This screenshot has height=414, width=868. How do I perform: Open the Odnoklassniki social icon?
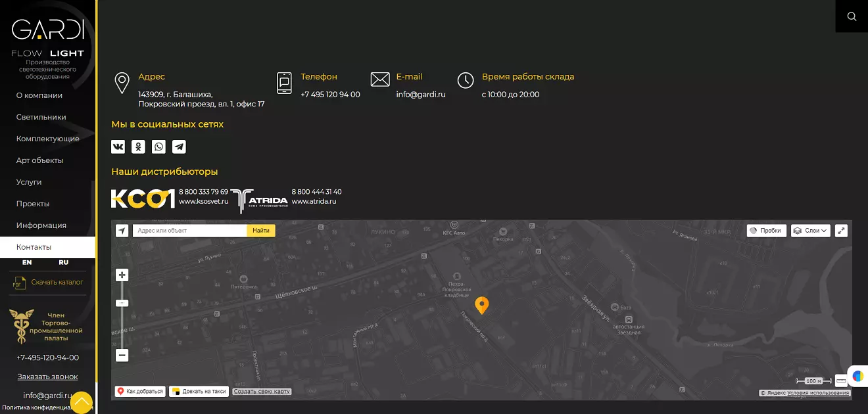click(x=138, y=147)
